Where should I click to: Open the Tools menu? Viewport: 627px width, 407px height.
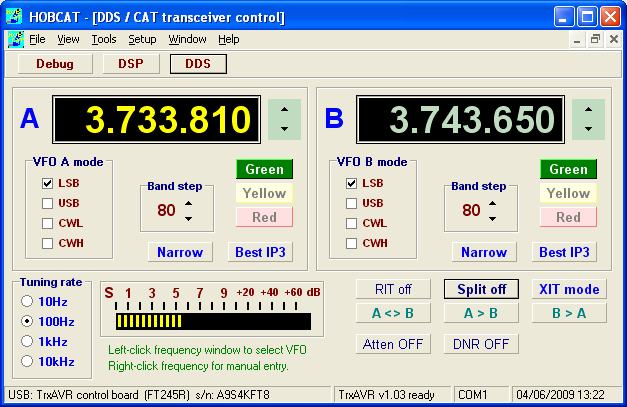103,39
